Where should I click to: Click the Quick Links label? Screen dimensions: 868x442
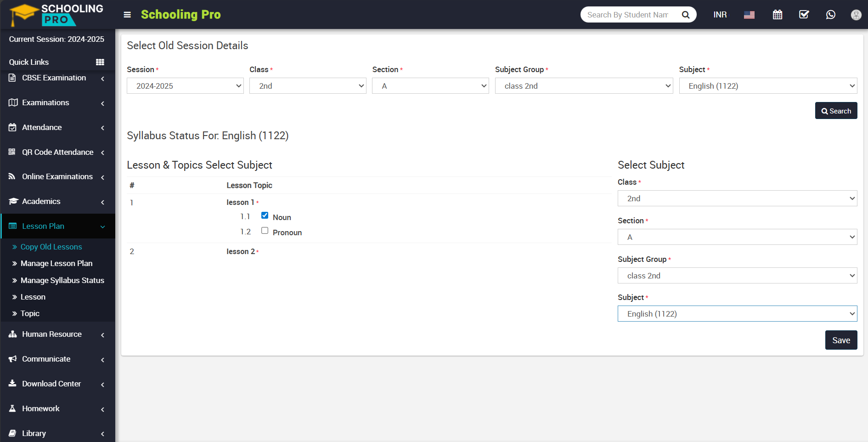pos(29,62)
